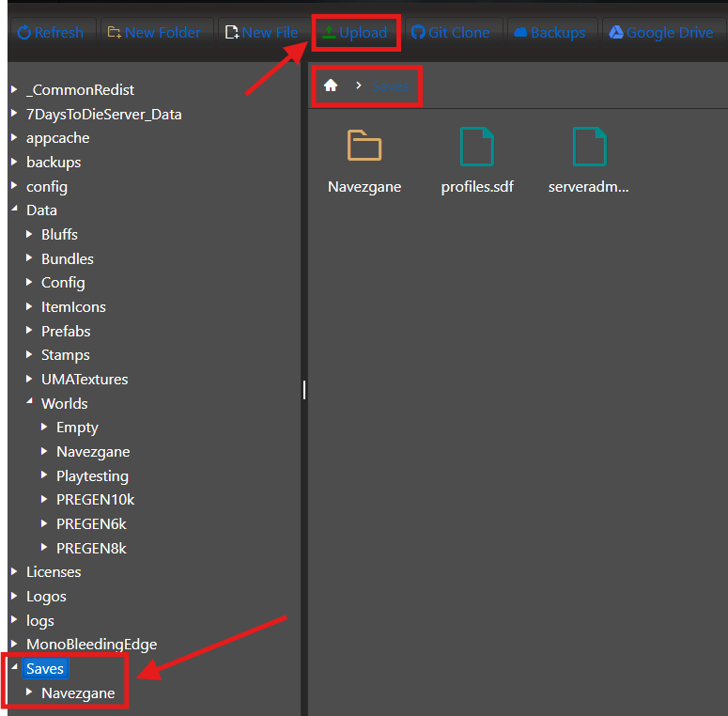This screenshot has width=728, height=716.
Task: Select 7DaysToDieServer_Data in the tree
Action: [103, 115]
